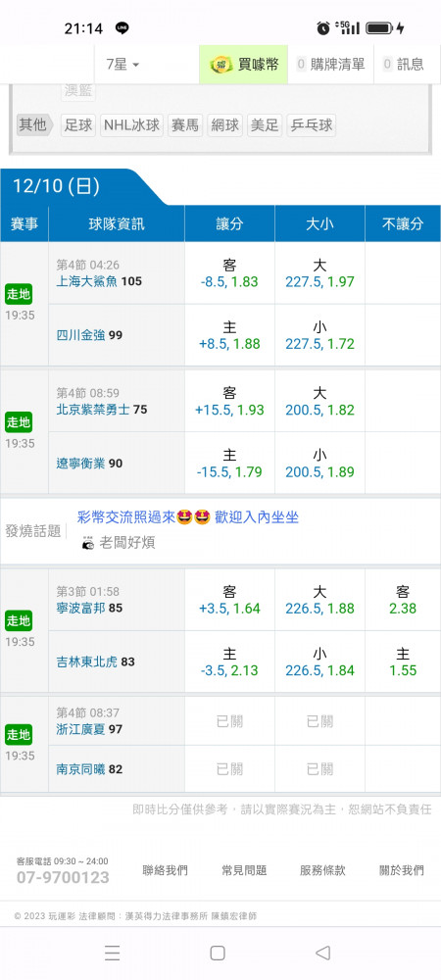Tap the Android home square icon
Screen dimensions: 441x980
(218, 953)
